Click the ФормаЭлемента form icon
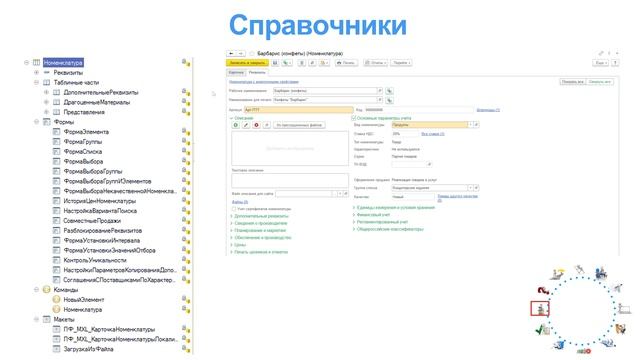This screenshot has width=640, height=360. pos(56,132)
